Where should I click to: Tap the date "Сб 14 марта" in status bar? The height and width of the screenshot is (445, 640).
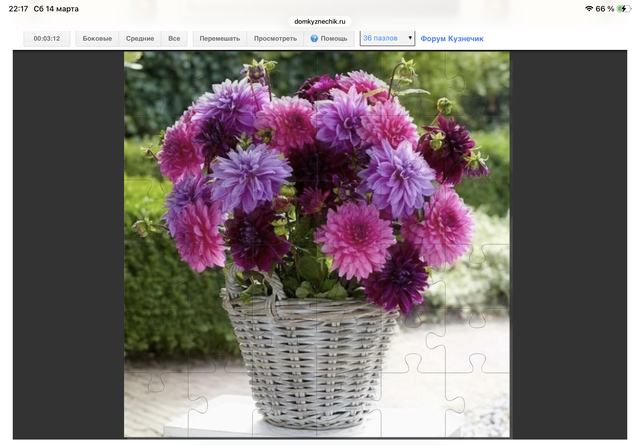click(x=55, y=8)
